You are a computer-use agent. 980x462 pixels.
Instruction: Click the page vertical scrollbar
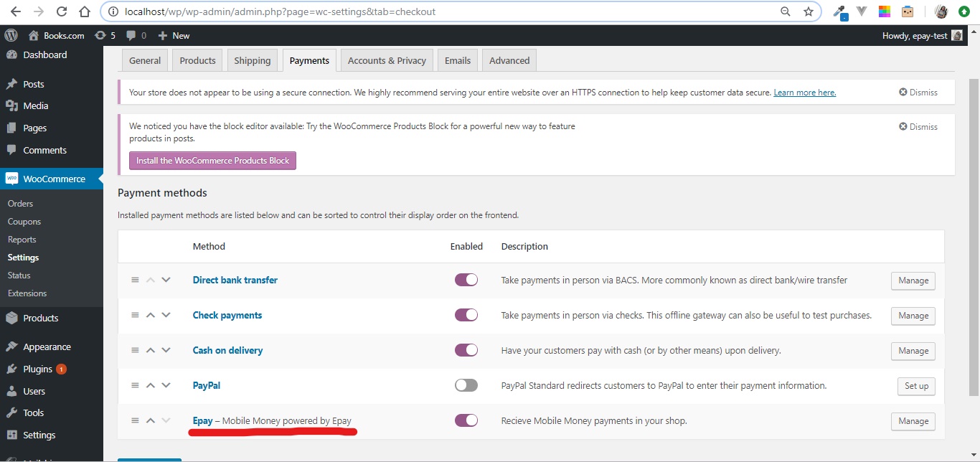click(974, 237)
